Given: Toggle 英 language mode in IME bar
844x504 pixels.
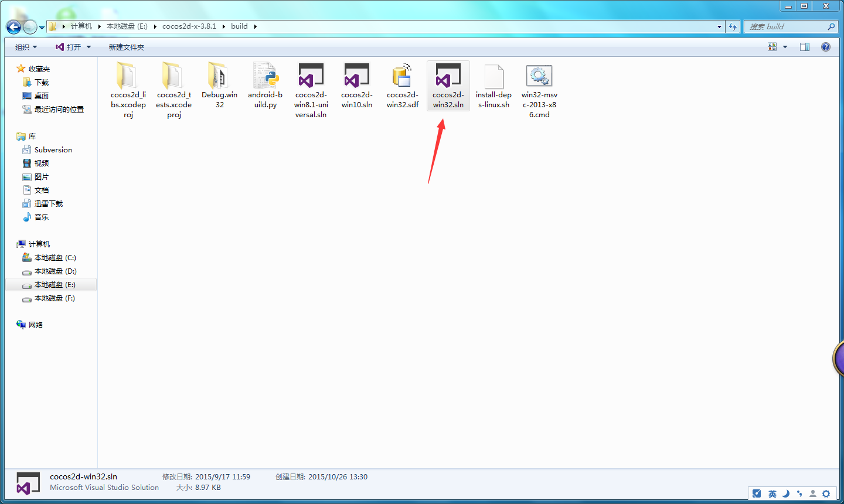Looking at the screenshot, I should pos(772,493).
